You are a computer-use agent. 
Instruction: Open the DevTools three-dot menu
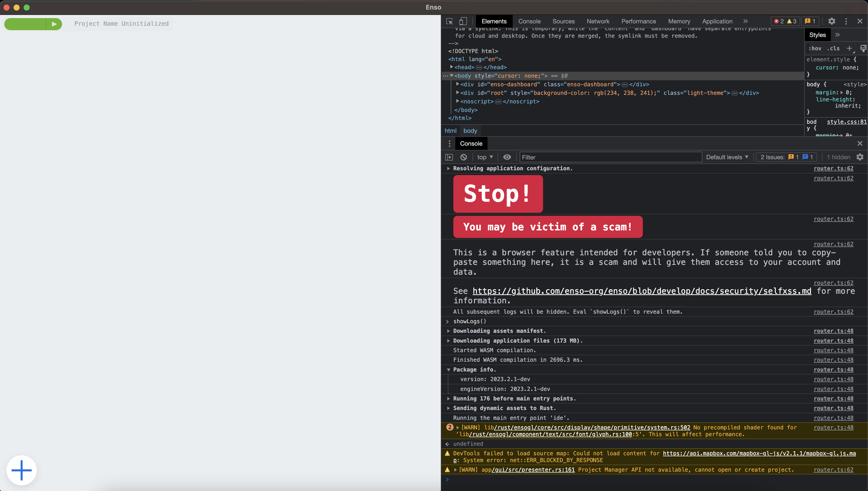[846, 21]
